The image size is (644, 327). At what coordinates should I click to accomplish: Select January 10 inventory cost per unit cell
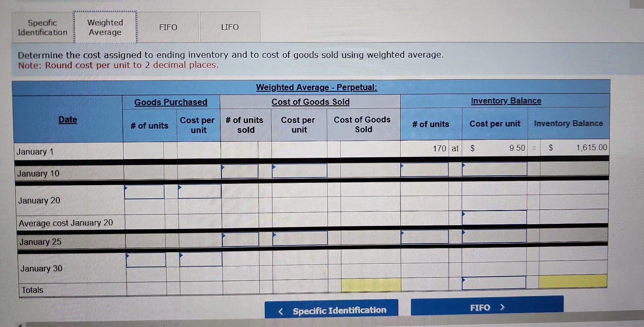[494, 169]
